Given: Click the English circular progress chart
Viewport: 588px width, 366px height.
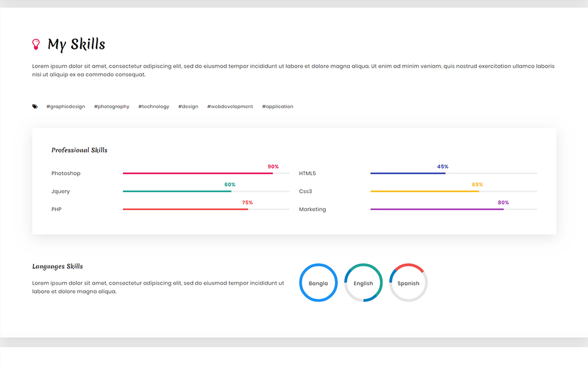Looking at the screenshot, I should [x=363, y=283].
